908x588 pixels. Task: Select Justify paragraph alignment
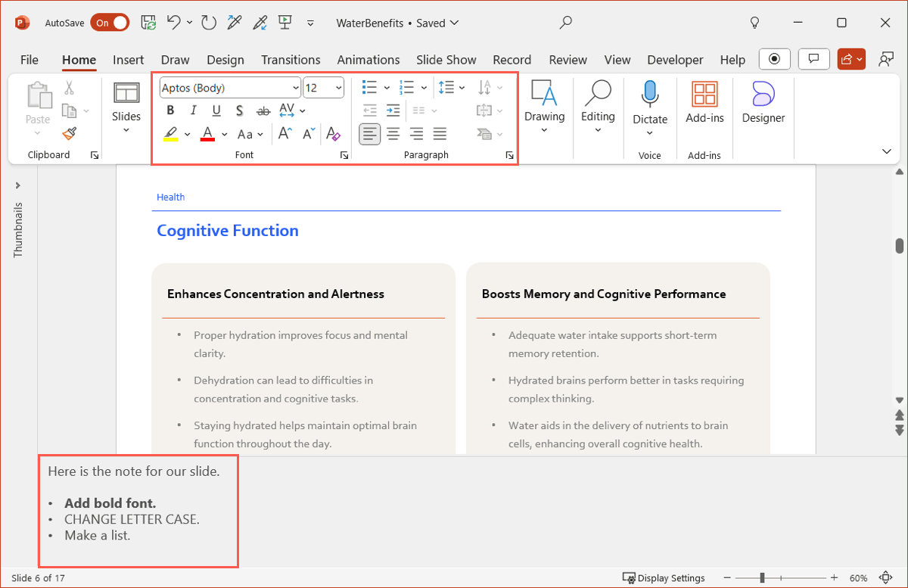pos(440,134)
